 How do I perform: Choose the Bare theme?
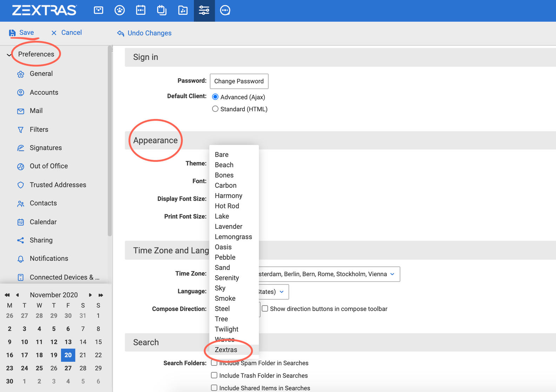pos(234,154)
